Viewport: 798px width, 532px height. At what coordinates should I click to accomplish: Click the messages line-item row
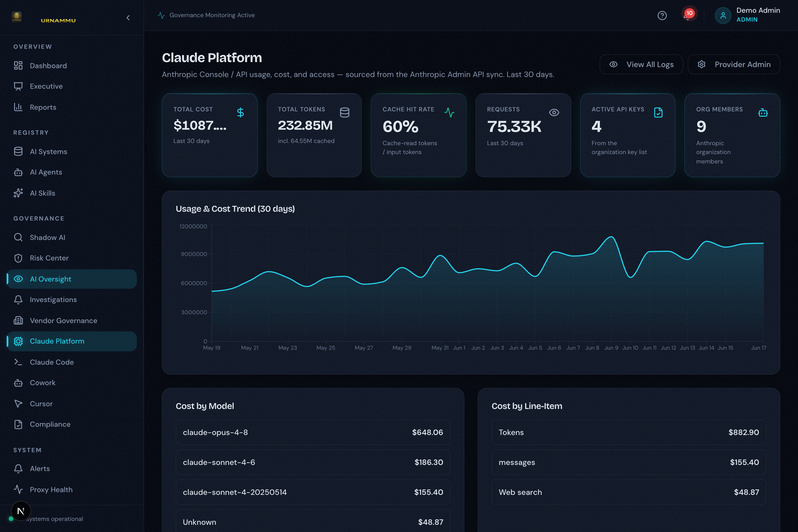[x=629, y=462]
